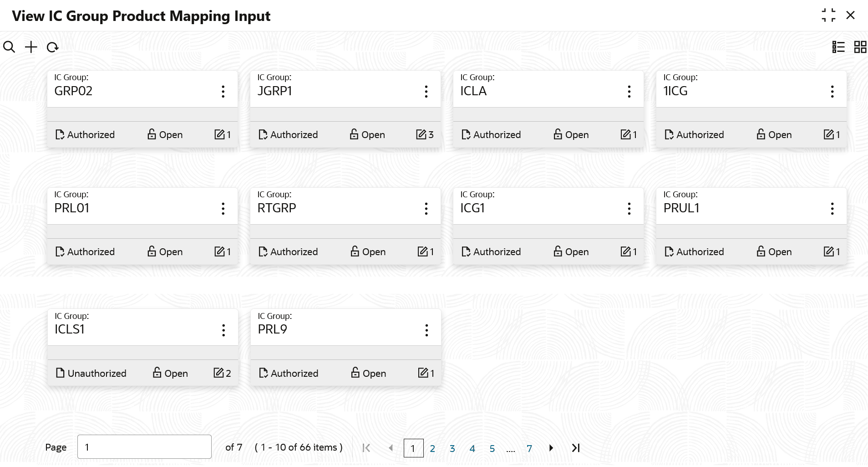Switch to tile grid view

860,47
